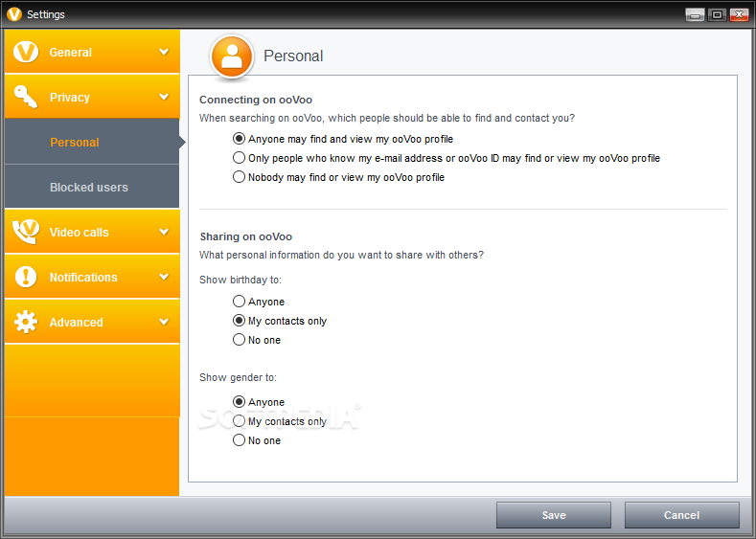Click the General logo icon in sidebar

pyautogui.click(x=26, y=52)
